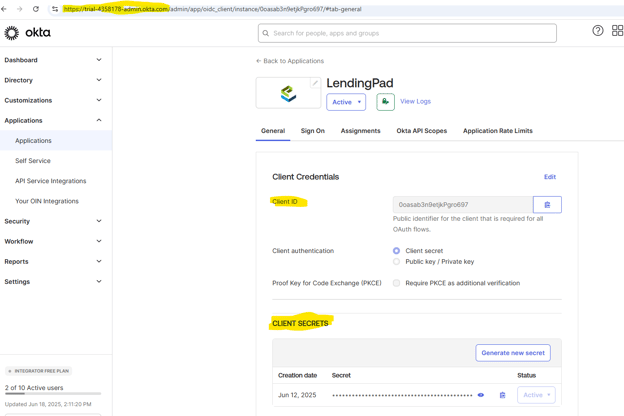This screenshot has width=624, height=416.
Task: Collapse the Applications menu section
Action: 53,120
